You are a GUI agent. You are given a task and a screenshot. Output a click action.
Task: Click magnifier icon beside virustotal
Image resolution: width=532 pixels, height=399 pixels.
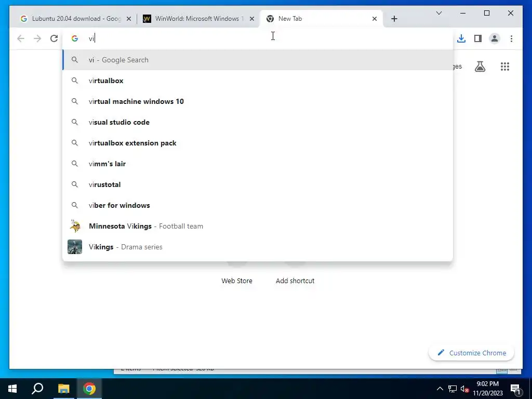coord(75,184)
